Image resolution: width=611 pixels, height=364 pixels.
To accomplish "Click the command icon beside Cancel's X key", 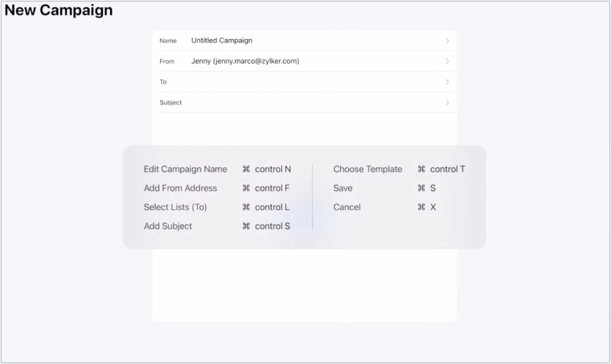I will pyautogui.click(x=421, y=207).
